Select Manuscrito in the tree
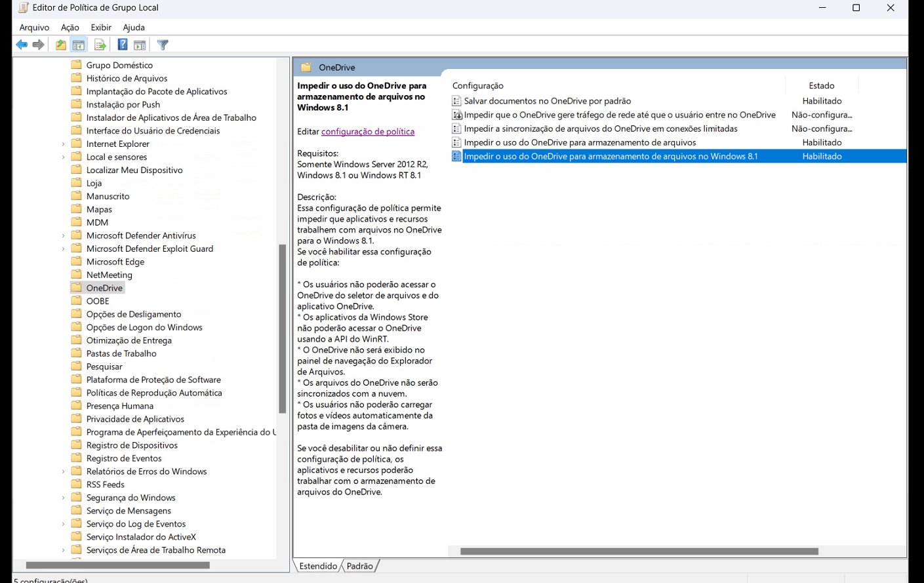This screenshot has width=924, height=583. 108,196
